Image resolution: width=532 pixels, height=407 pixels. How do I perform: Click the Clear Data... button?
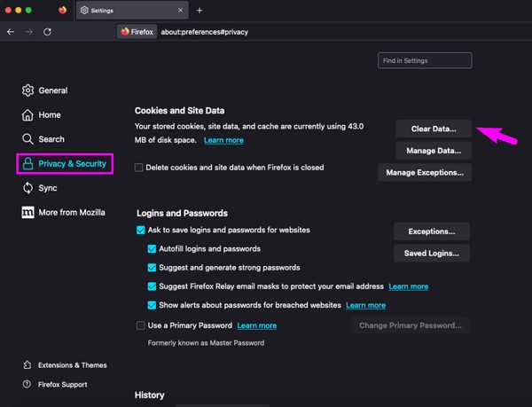point(434,129)
